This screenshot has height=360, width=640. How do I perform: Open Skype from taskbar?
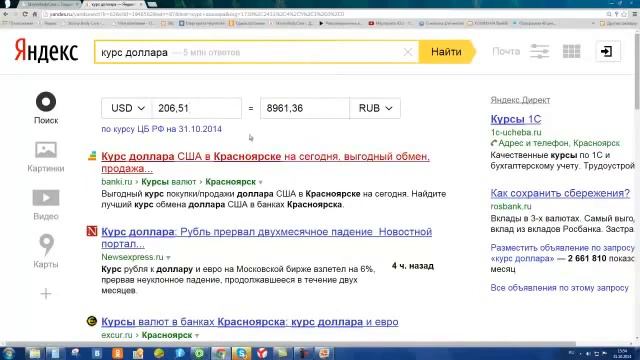click(241, 353)
